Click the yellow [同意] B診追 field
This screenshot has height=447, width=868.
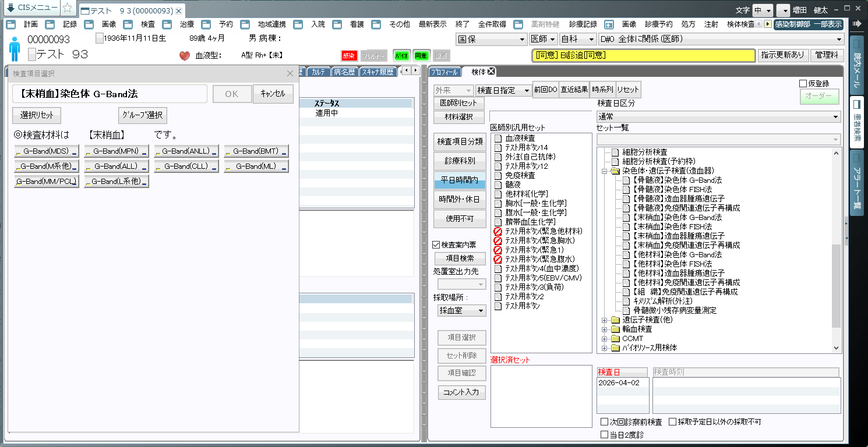(643, 55)
